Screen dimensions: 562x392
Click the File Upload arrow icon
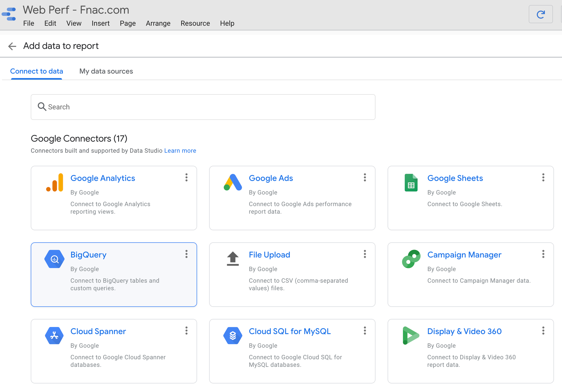[233, 259]
